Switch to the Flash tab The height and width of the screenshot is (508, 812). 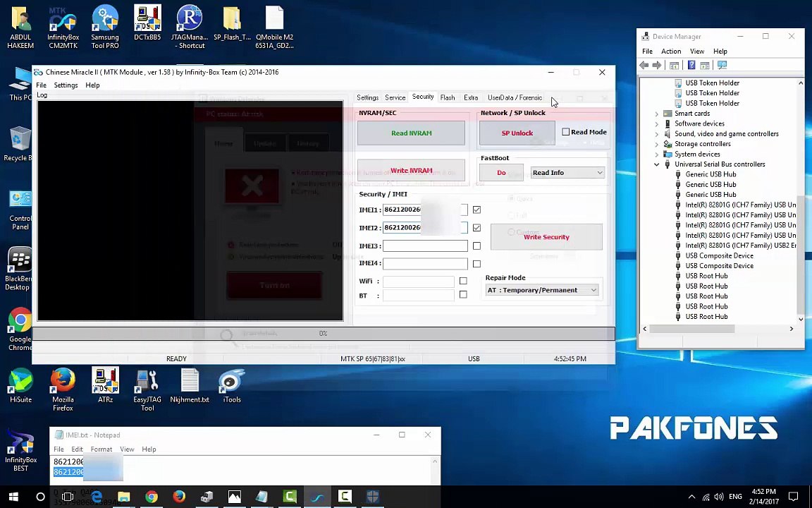448,97
